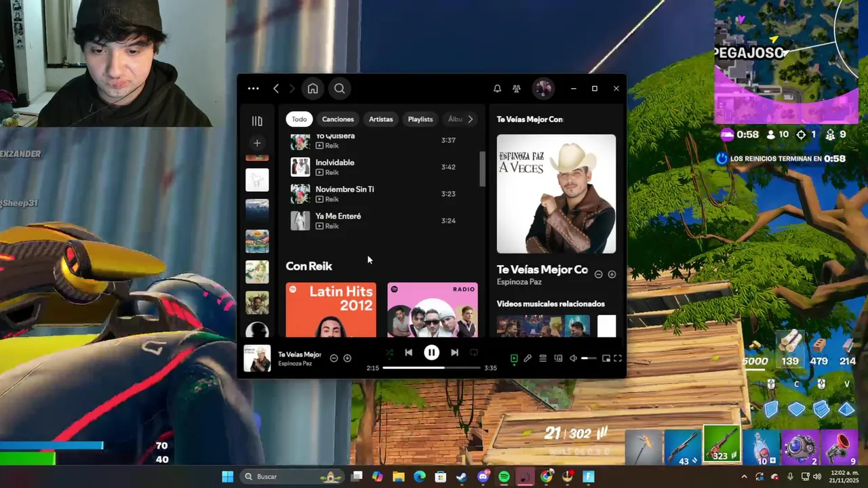
Task: Open File Explorer from the taskbar
Action: coord(398,476)
